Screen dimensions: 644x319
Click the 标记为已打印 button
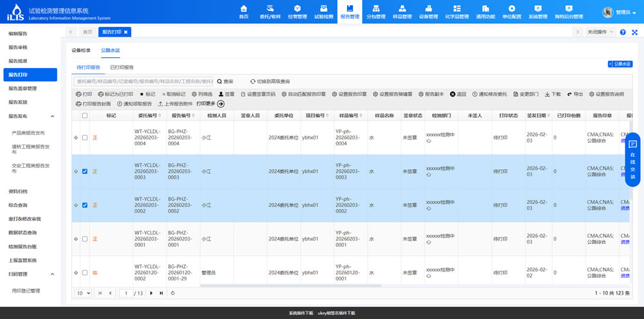tap(115, 94)
